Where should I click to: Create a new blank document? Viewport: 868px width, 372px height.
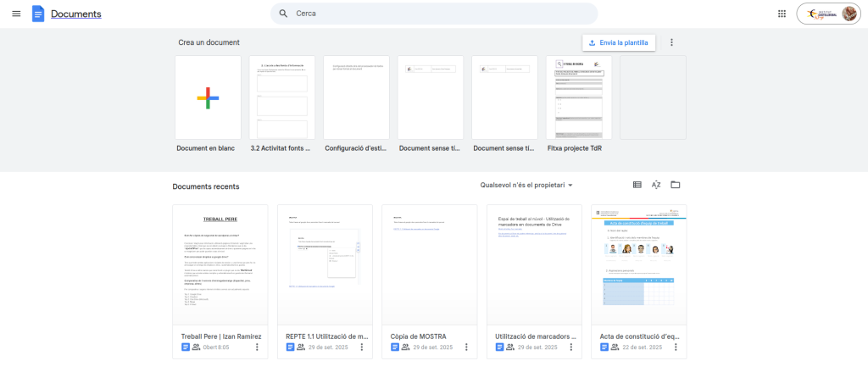click(x=208, y=97)
